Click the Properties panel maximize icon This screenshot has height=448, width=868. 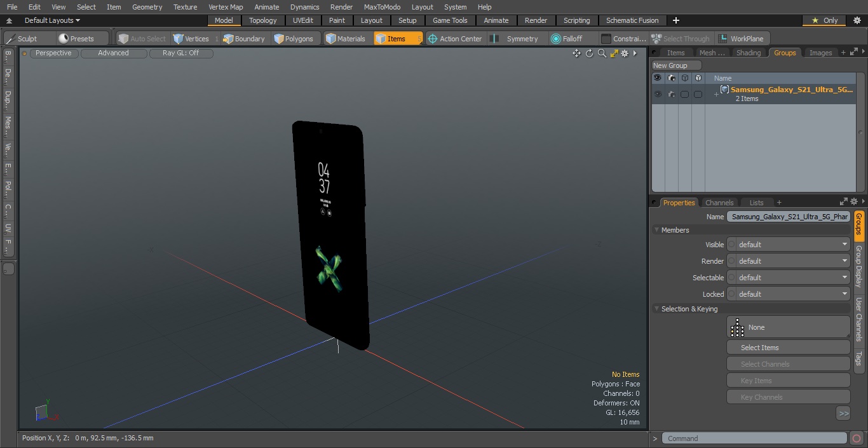tap(844, 202)
